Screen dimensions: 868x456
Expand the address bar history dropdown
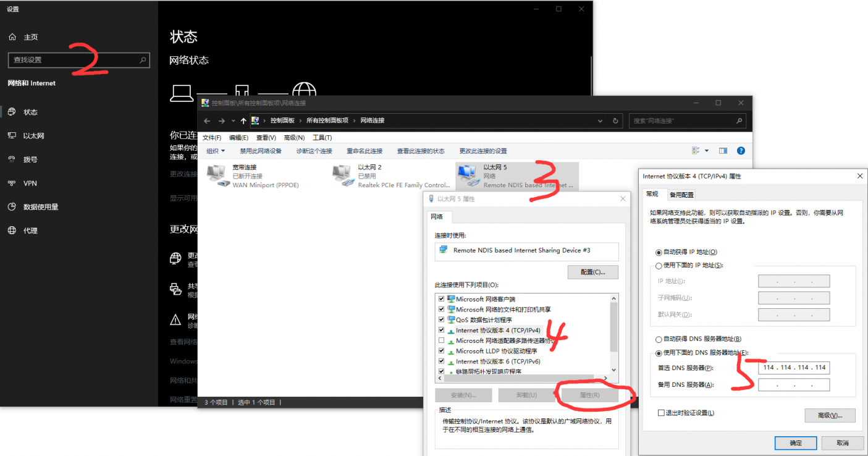pos(600,121)
